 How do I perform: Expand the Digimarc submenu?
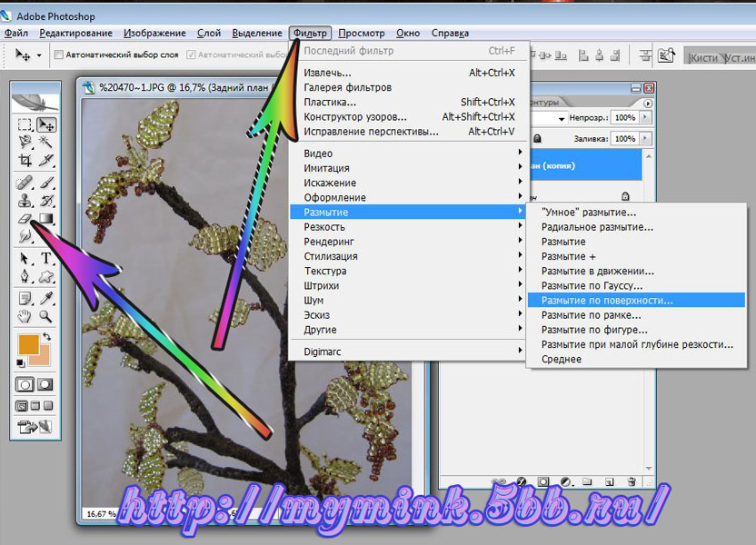pyautogui.click(x=410, y=352)
